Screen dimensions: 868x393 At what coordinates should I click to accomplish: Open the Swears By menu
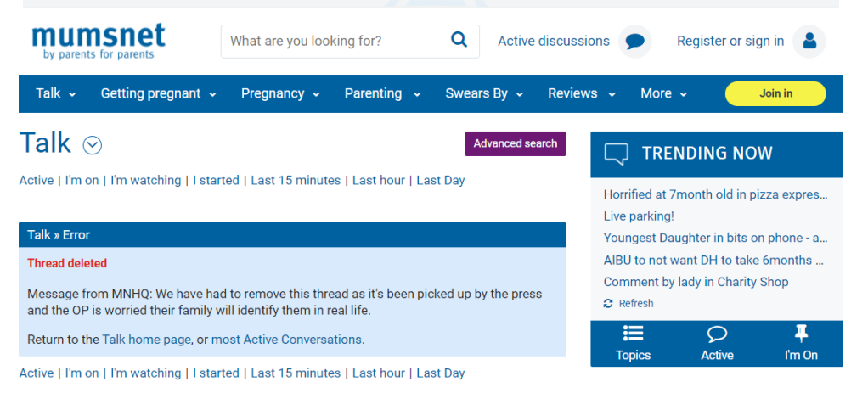(x=484, y=93)
